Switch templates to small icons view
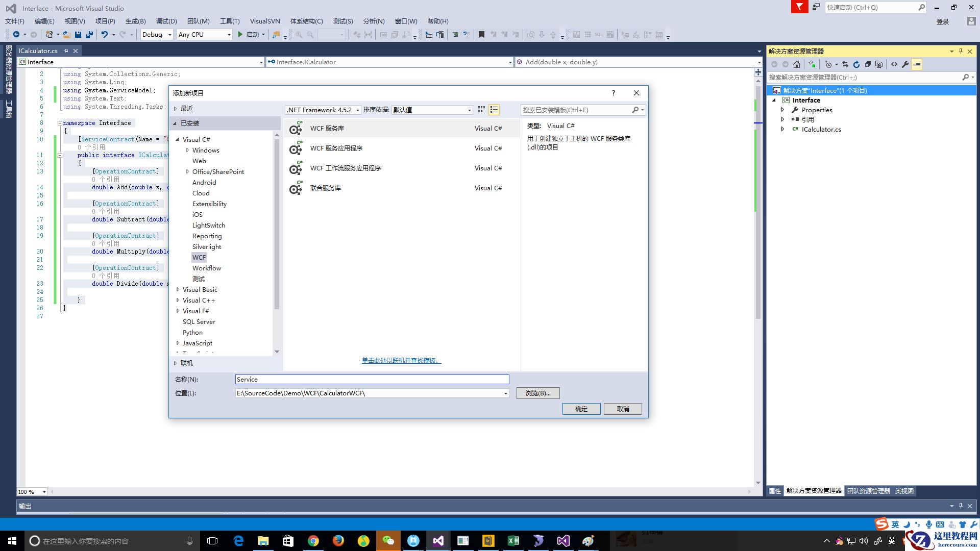The height and width of the screenshot is (551, 980). (x=481, y=110)
